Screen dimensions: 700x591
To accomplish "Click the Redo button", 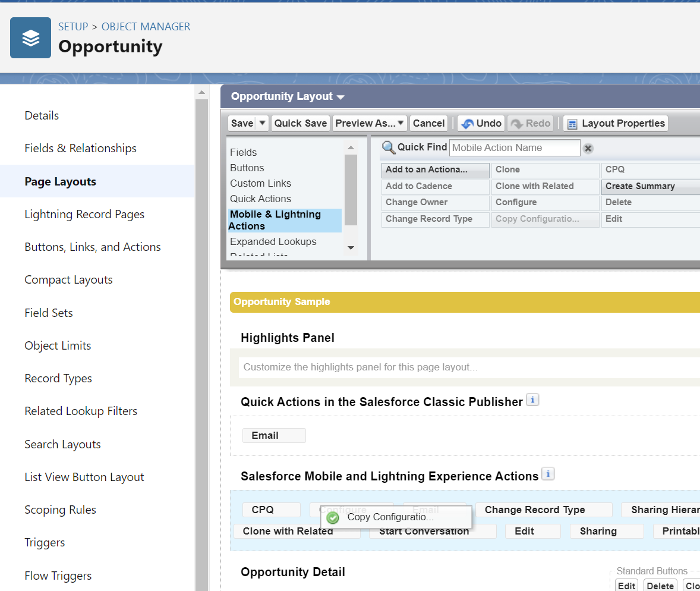I will pyautogui.click(x=531, y=123).
